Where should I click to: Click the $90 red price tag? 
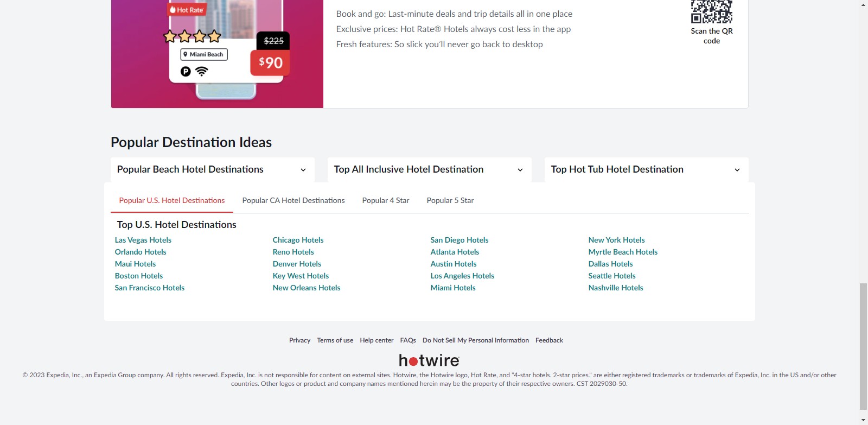[270, 63]
